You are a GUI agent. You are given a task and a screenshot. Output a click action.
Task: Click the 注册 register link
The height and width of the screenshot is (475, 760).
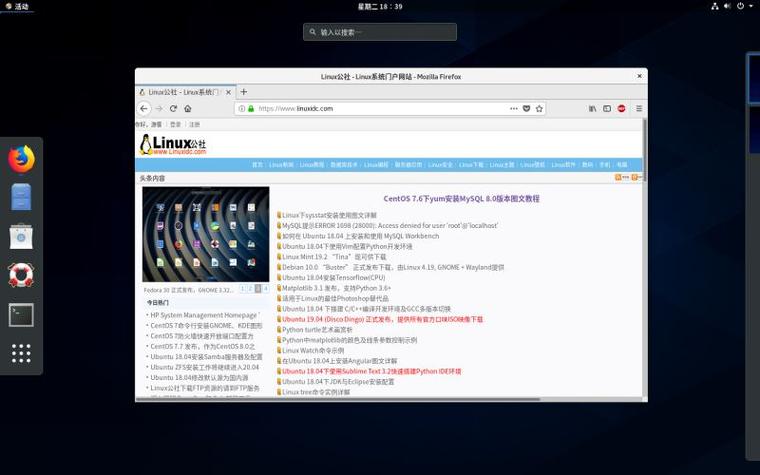[194, 125]
